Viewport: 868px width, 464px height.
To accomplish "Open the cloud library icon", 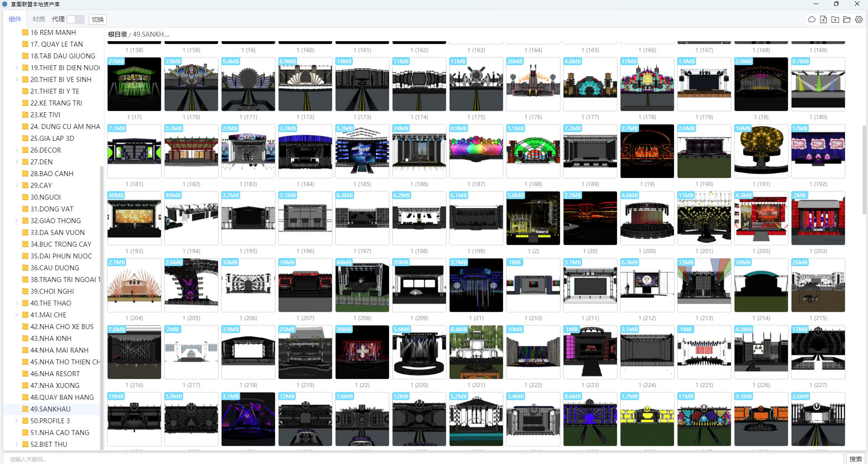I will (x=811, y=19).
